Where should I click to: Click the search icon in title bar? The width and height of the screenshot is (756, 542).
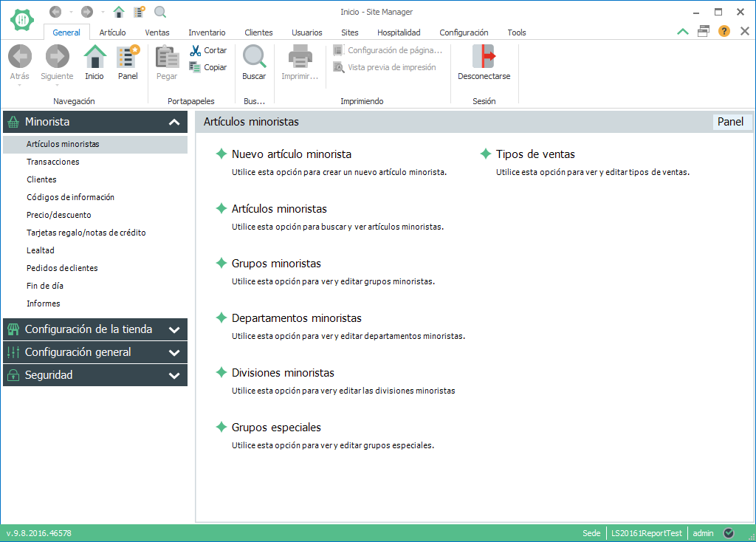pos(160,12)
